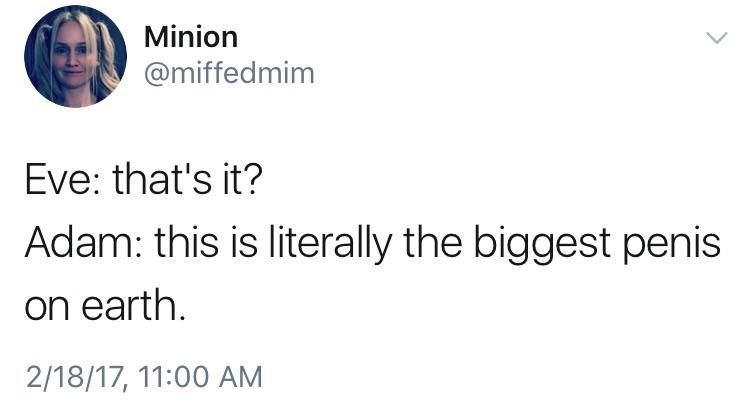The height and width of the screenshot is (402, 750).
Task: Open the 2/18/17, 11:00 AM timestamp
Action: pos(144,376)
